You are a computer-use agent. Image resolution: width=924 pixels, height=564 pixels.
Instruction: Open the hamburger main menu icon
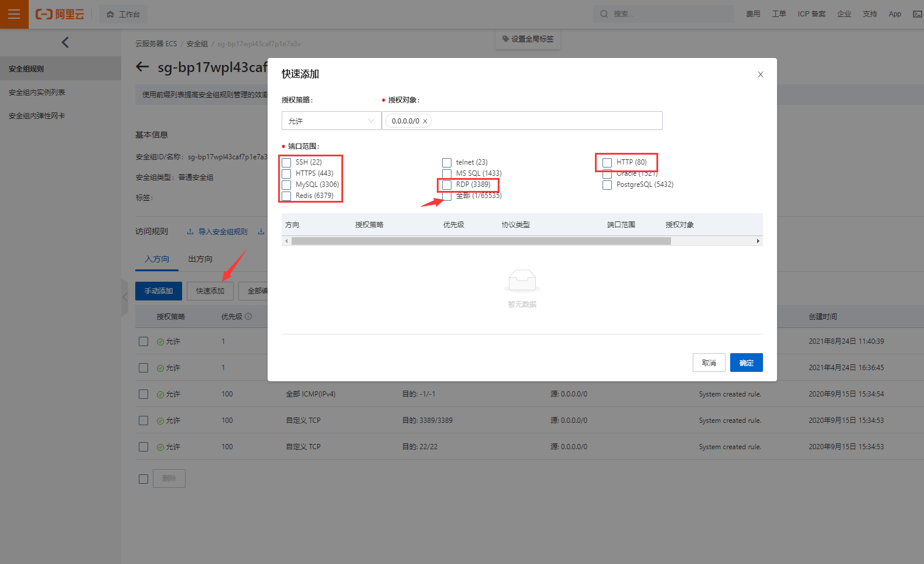[14, 14]
